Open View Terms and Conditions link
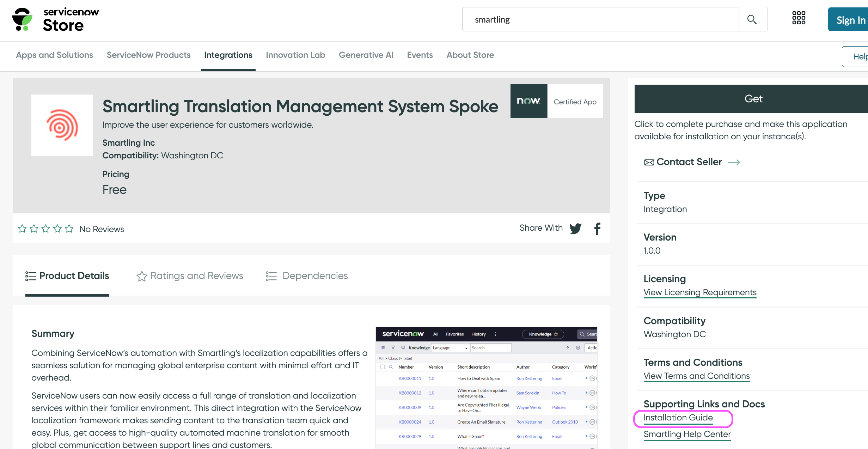 click(697, 376)
